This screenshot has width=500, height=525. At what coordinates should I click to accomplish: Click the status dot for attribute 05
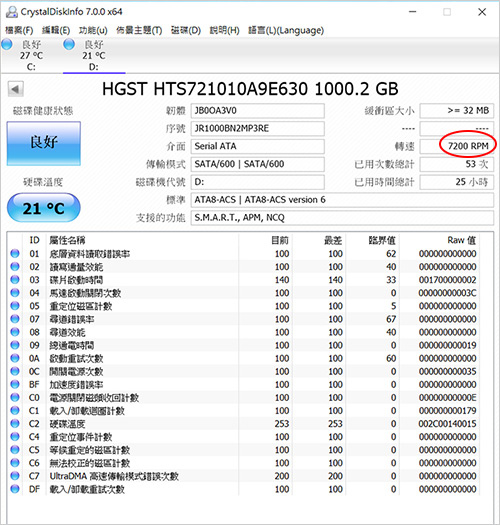tap(15, 306)
